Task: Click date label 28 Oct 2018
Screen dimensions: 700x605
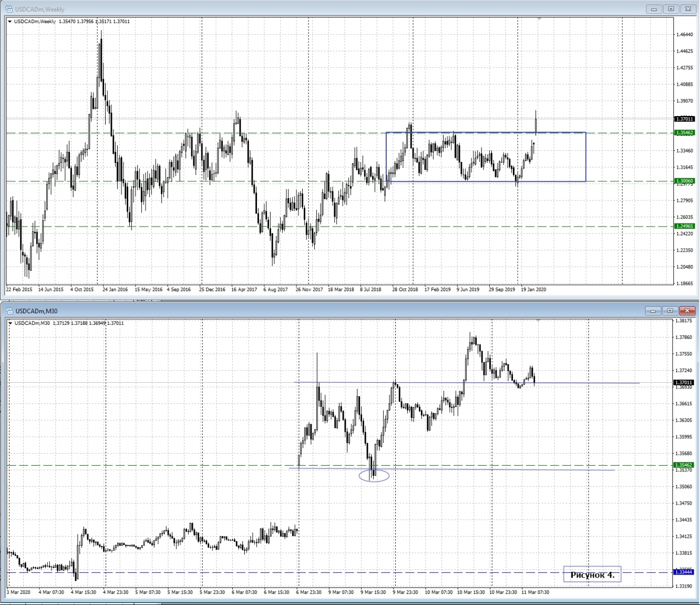Action: 405,290
